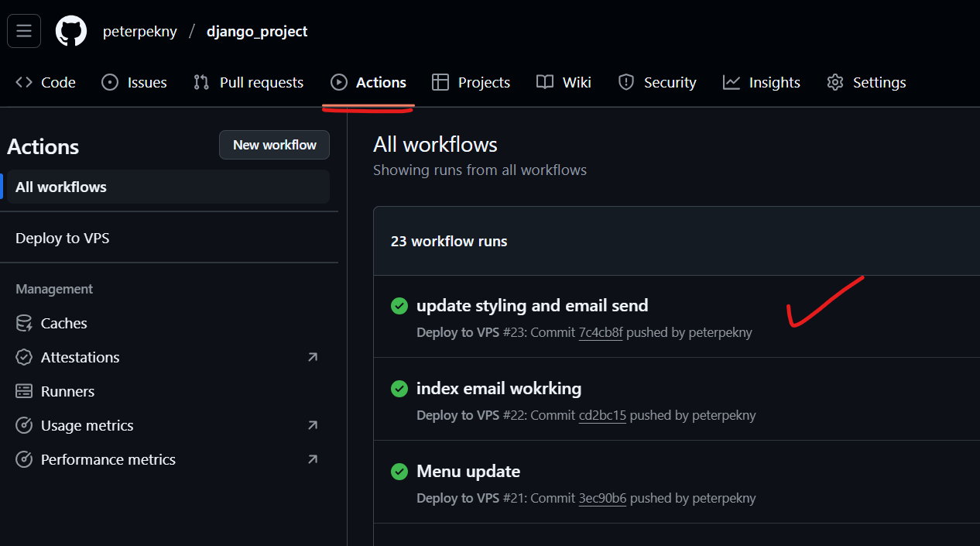
Task: Open the Pull requests tab
Action: pos(248,83)
